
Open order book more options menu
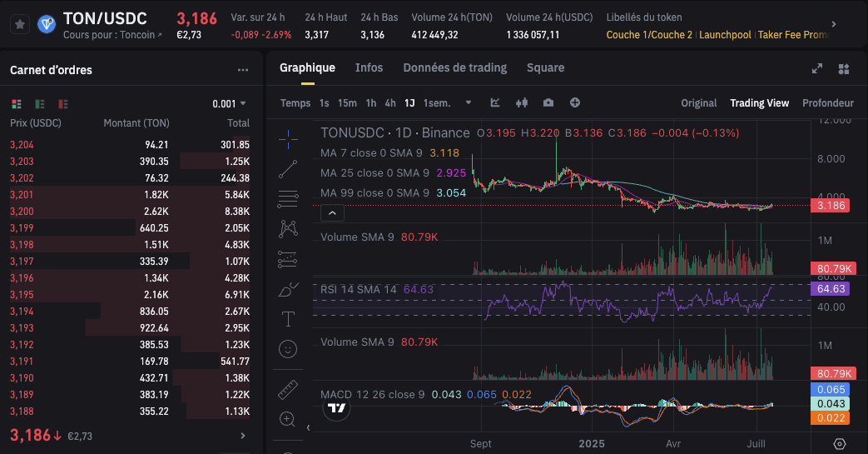click(x=242, y=70)
